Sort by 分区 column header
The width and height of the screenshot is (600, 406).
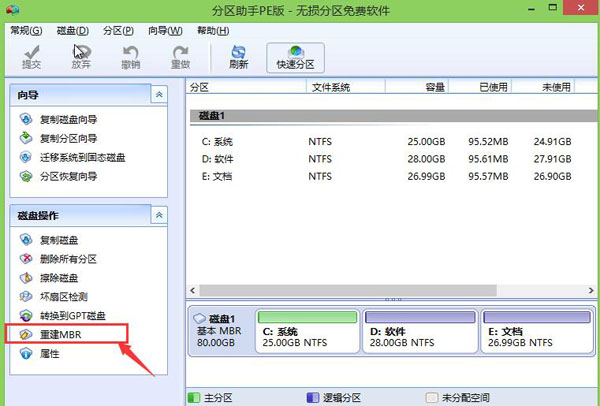pyautogui.click(x=246, y=87)
